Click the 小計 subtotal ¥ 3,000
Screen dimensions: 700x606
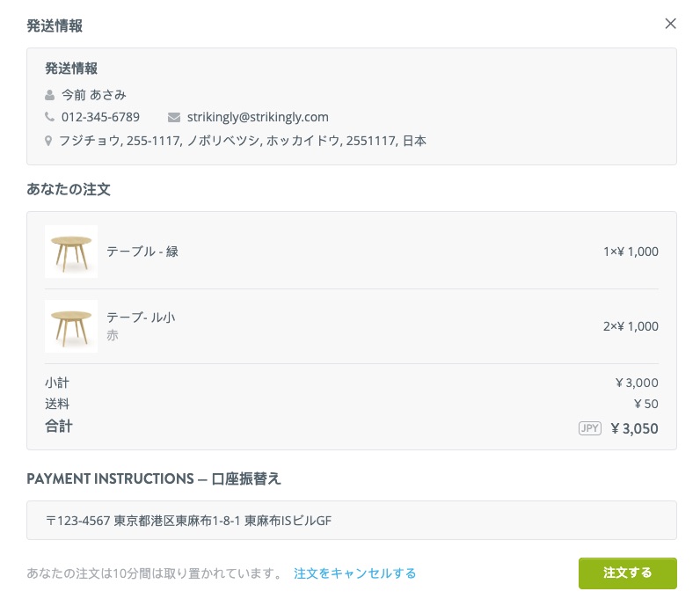(x=637, y=383)
